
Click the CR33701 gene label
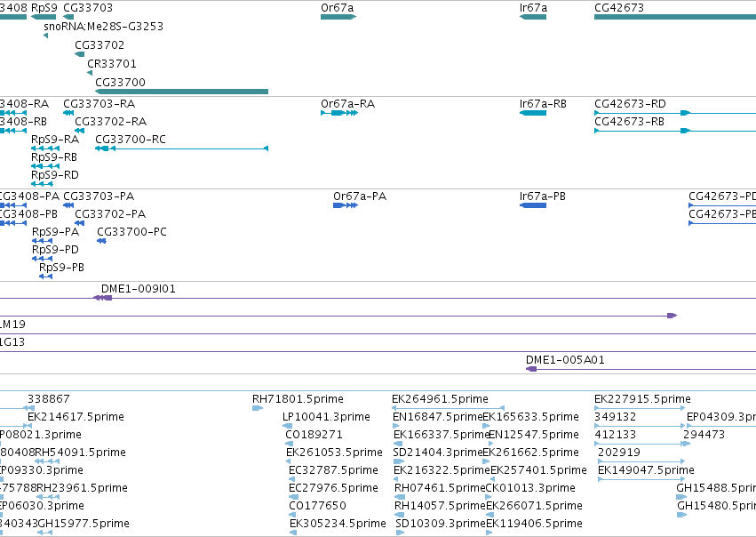coord(112,64)
